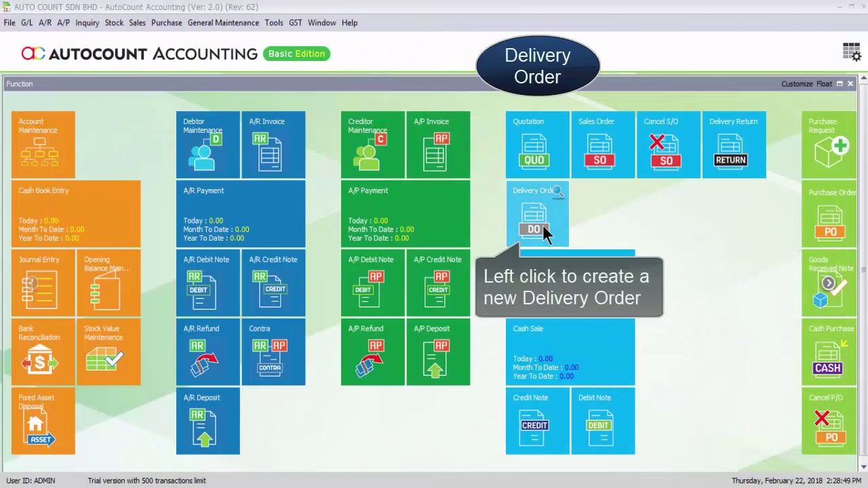868x488 pixels.
Task: Open A/R Debit Note tile
Action: (x=208, y=283)
